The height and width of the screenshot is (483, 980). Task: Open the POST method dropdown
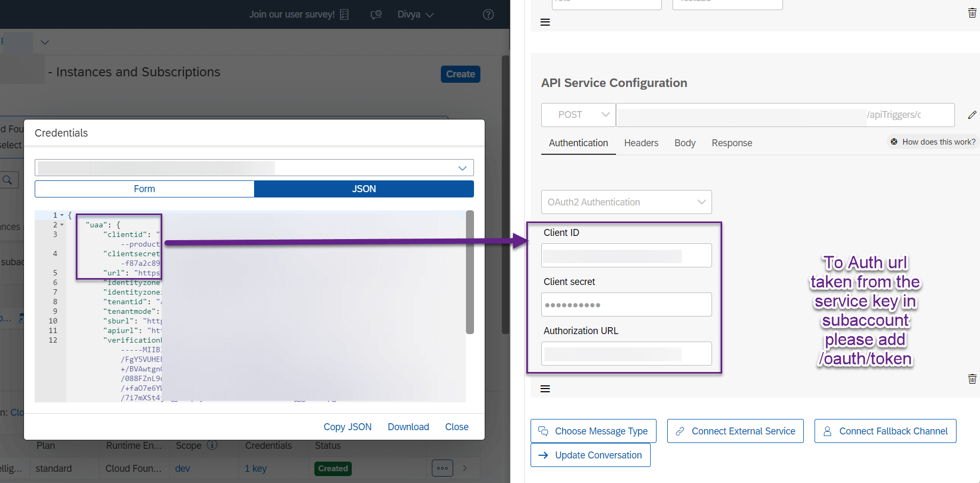coord(578,115)
